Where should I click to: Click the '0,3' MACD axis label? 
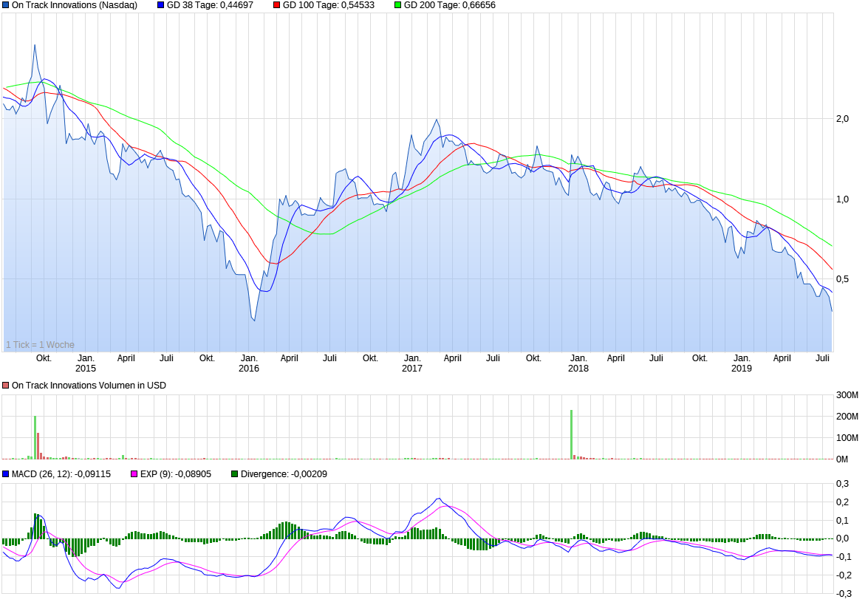click(x=842, y=484)
